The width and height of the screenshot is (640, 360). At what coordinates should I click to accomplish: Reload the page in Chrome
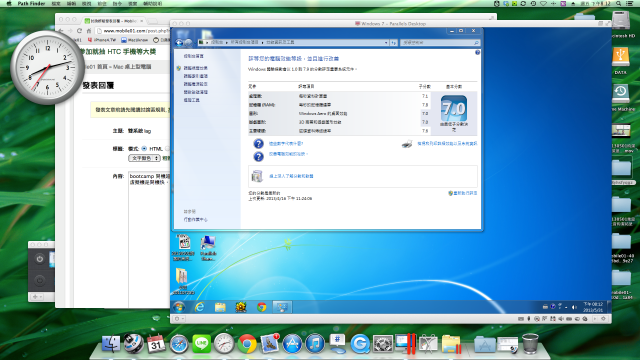(x=80, y=31)
